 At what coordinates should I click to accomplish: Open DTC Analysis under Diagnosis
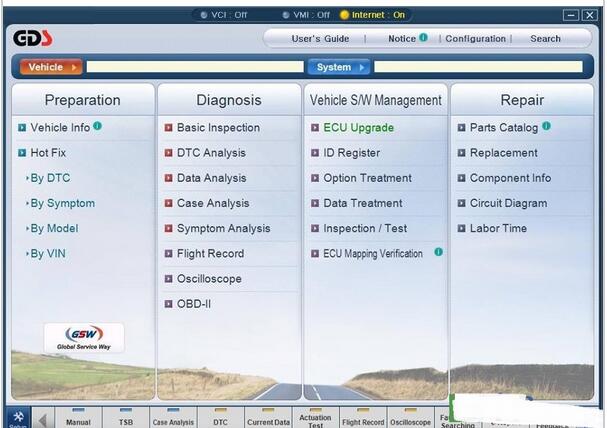point(210,153)
